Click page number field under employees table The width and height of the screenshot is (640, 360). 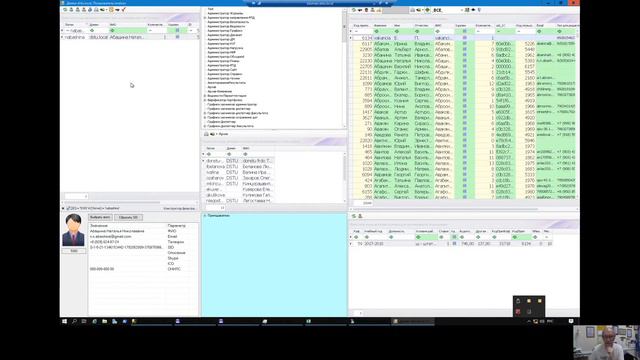click(362, 203)
